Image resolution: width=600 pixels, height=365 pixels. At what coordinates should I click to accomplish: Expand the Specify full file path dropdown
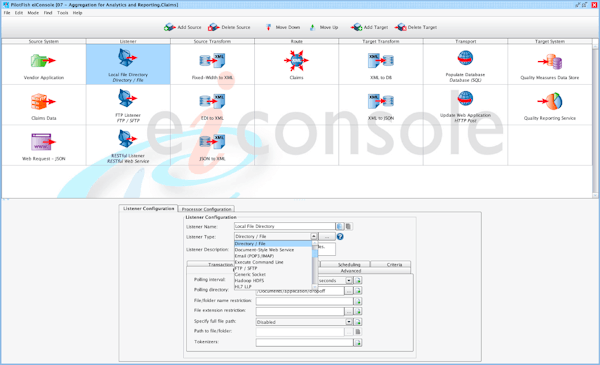[349, 322]
